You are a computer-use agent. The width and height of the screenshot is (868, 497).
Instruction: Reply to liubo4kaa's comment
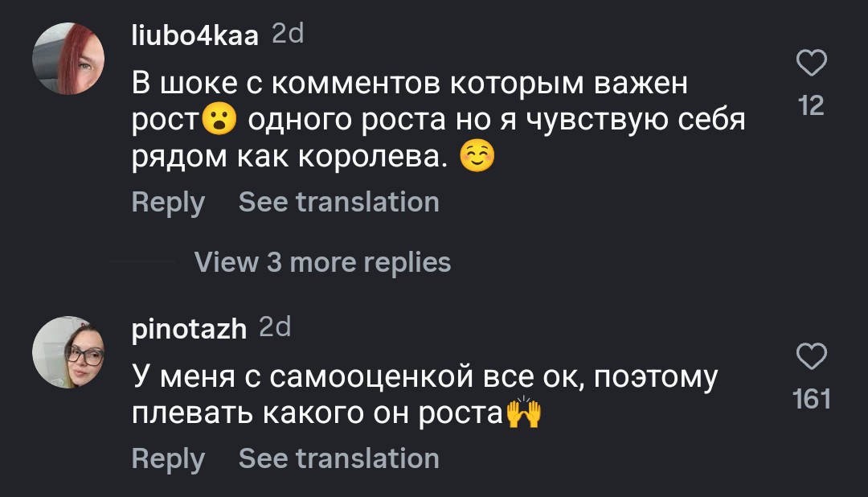168,202
